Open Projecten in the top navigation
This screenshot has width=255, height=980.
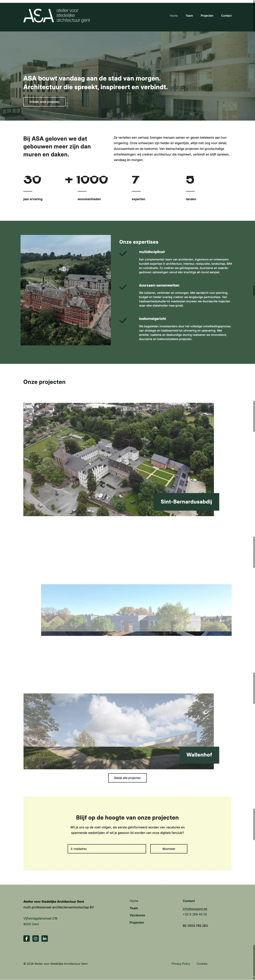pyautogui.click(x=207, y=16)
